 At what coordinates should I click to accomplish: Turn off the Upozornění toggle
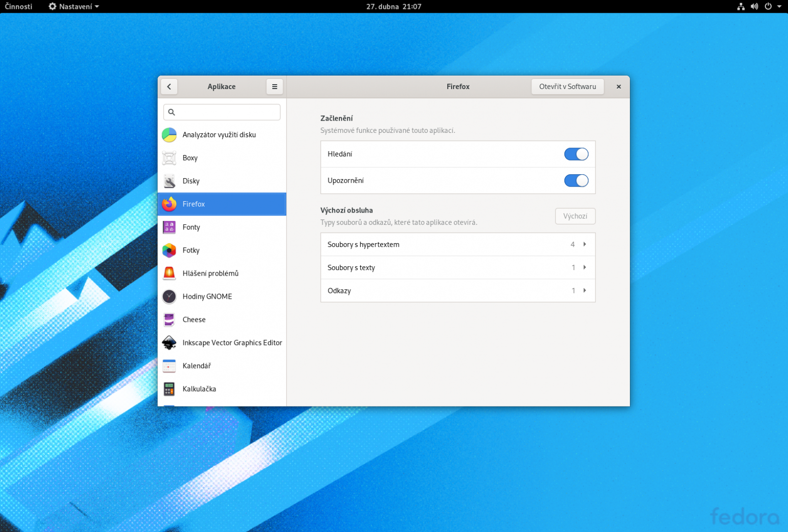coord(576,180)
